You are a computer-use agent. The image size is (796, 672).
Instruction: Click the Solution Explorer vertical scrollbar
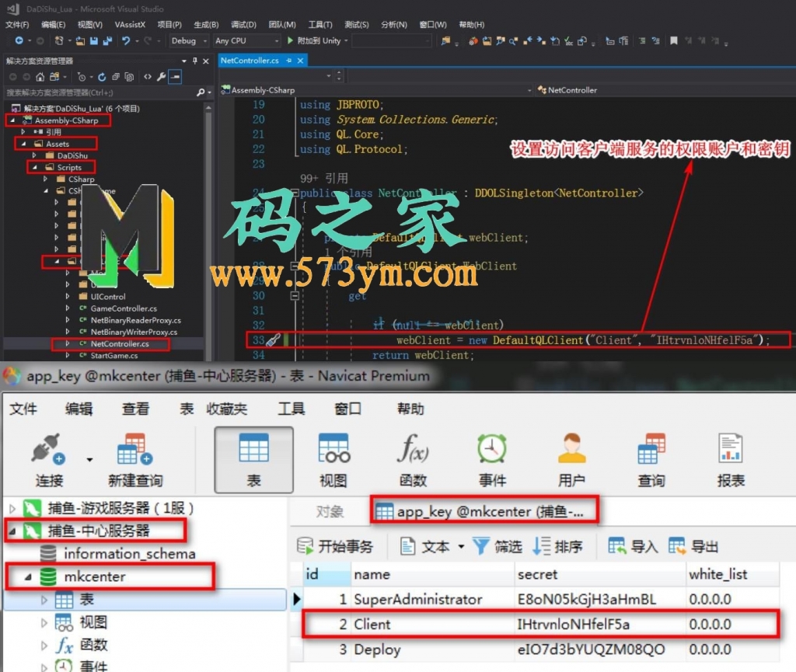point(208,231)
